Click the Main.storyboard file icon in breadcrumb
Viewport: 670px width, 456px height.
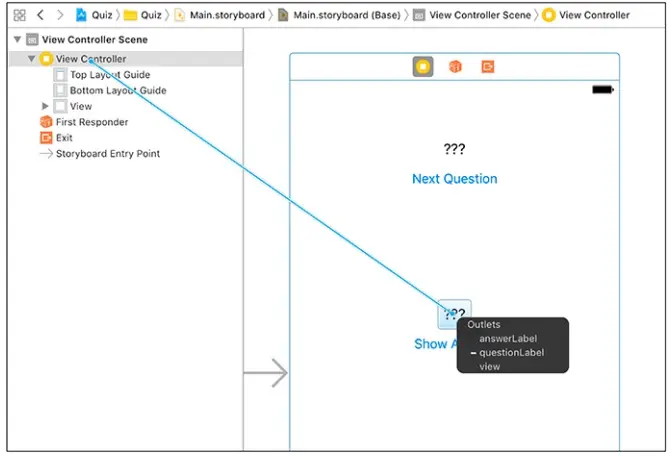tap(180, 15)
